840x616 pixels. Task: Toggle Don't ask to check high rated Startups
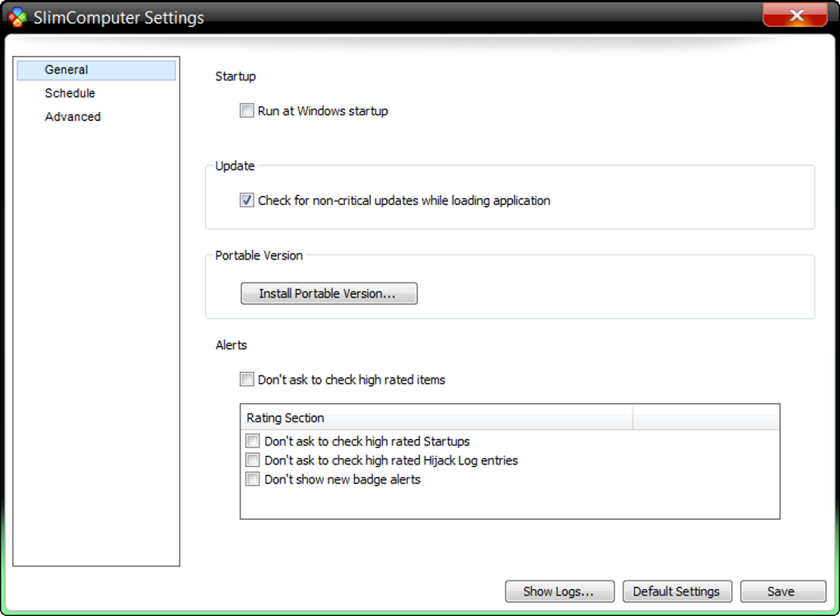pyautogui.click(x=252, y=441)
